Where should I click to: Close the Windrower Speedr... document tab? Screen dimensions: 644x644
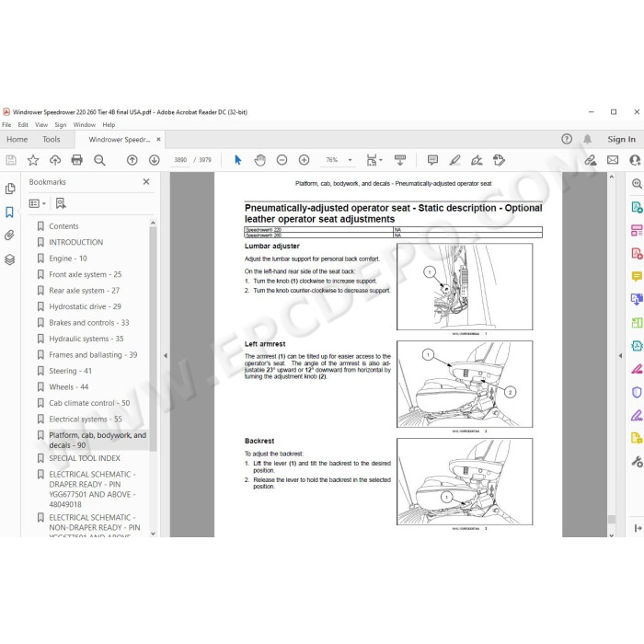[x=158, y=139]
